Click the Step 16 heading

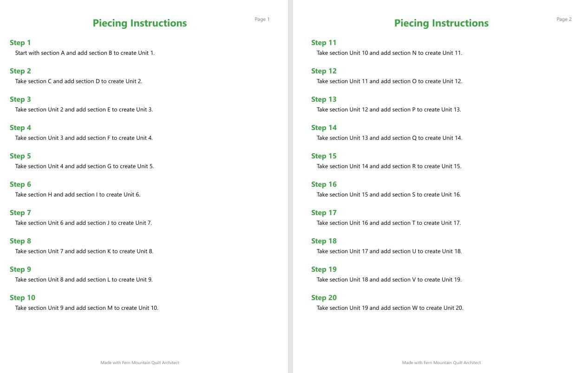tap(324, 184)
